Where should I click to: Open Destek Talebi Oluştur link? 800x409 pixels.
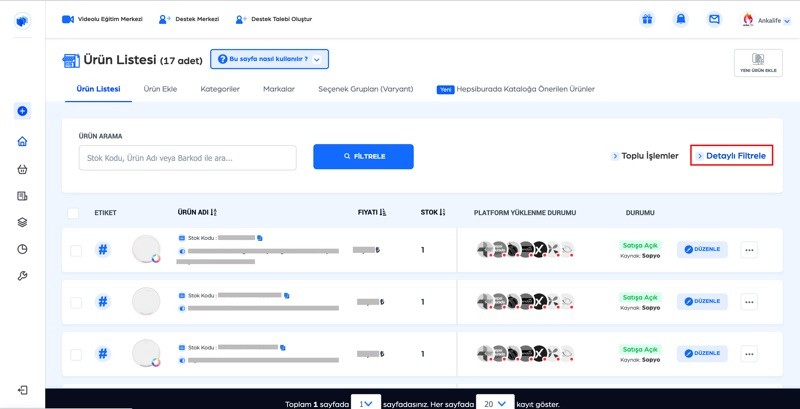[274, 19]
